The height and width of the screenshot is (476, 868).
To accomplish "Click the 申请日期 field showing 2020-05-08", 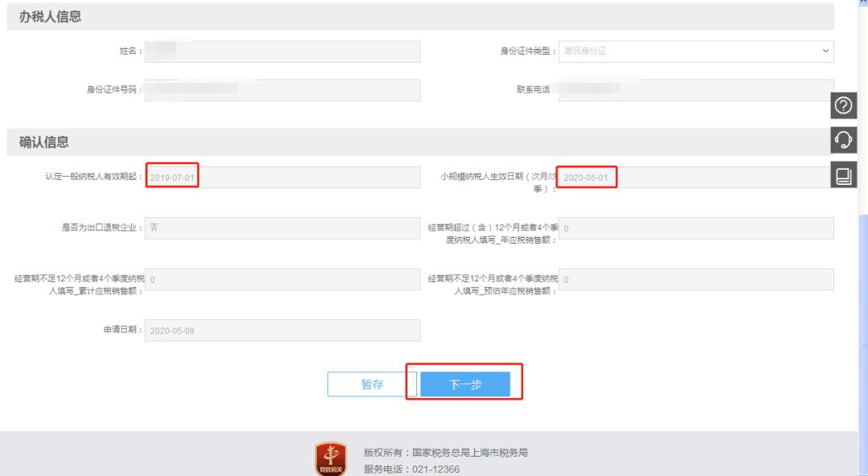I will tap(282, 330).
